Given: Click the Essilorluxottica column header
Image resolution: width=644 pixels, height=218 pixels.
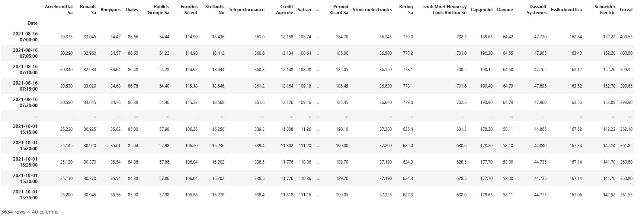Looking at the screenshot, I should coord(566,10).
